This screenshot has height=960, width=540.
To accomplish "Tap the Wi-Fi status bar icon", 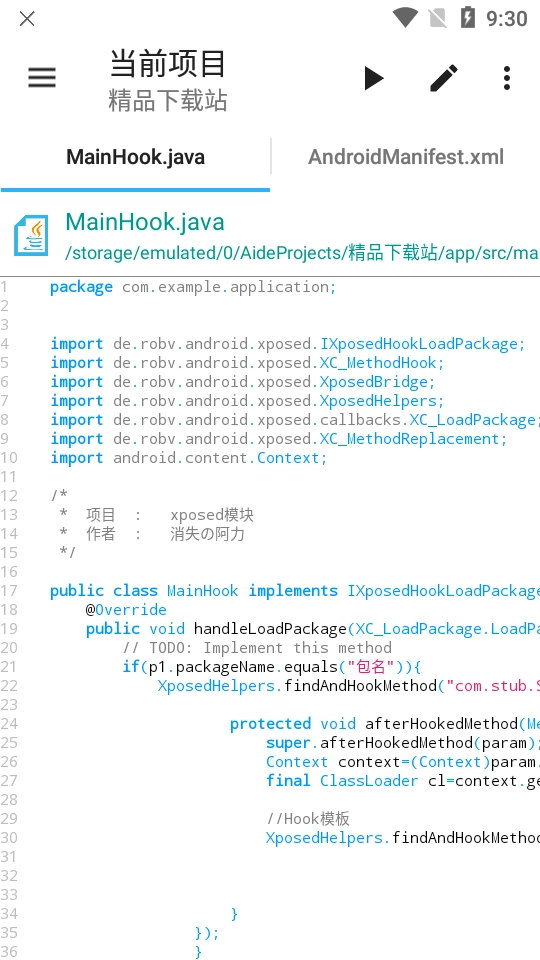I will coord(405,18).
